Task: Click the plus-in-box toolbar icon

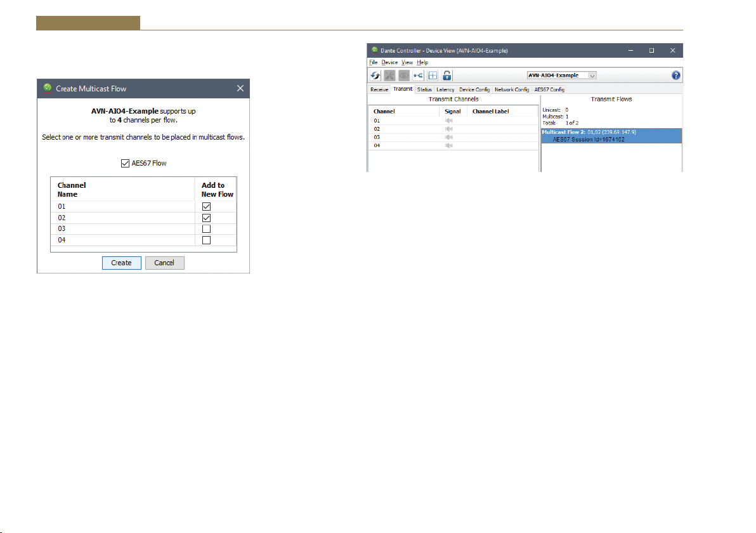Action: click(x=433, y=76)
